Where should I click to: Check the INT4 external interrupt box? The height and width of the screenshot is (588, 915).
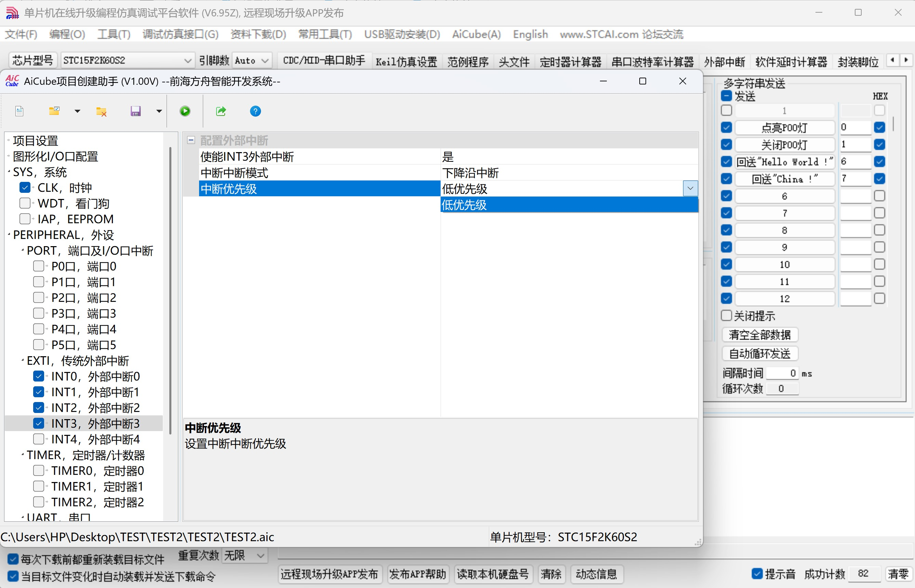pyautogui.click(x=39, y=439)
